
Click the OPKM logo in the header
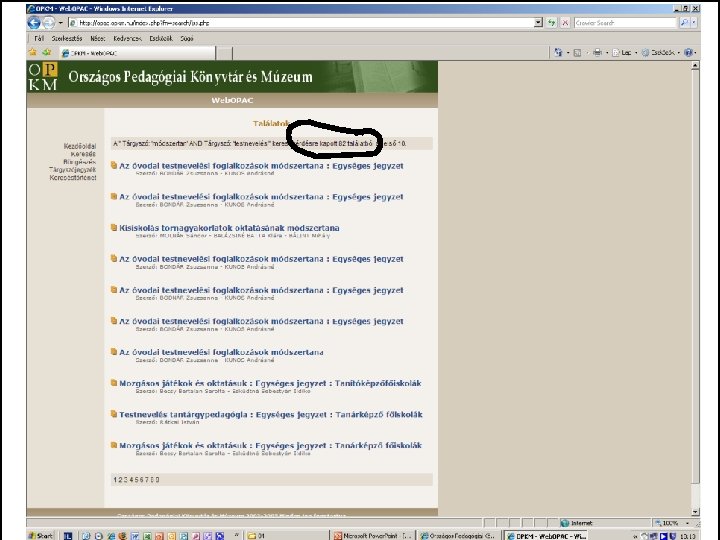pyautogui.click(x=43, y=77)
